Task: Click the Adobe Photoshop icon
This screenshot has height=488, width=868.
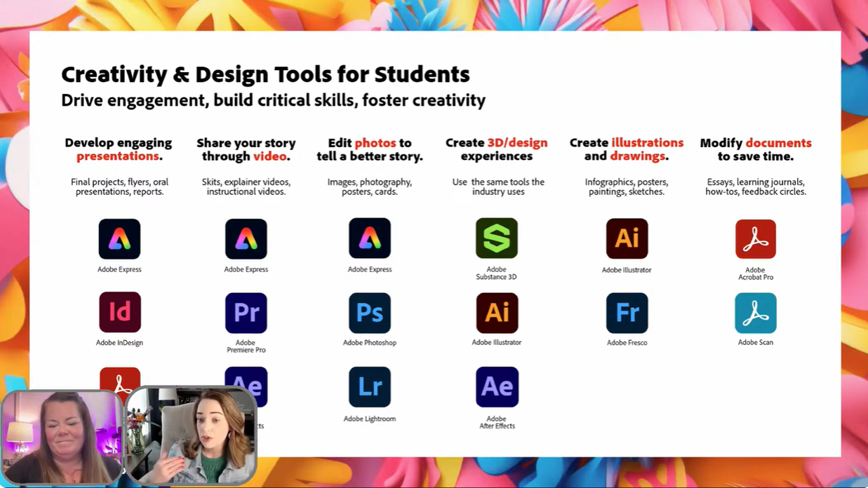Action: pos(370,313)
